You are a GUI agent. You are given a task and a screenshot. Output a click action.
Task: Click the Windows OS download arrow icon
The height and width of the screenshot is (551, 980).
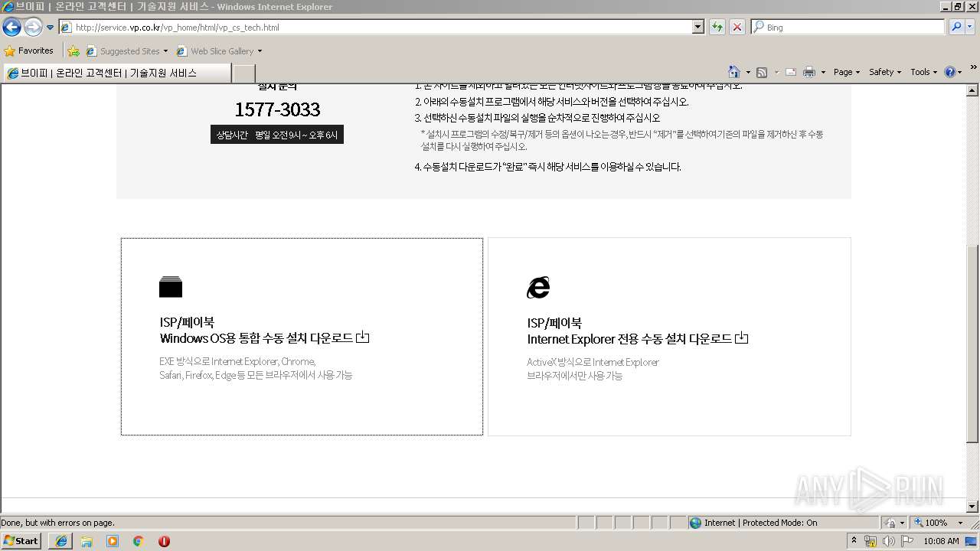(x=363, y=337)
